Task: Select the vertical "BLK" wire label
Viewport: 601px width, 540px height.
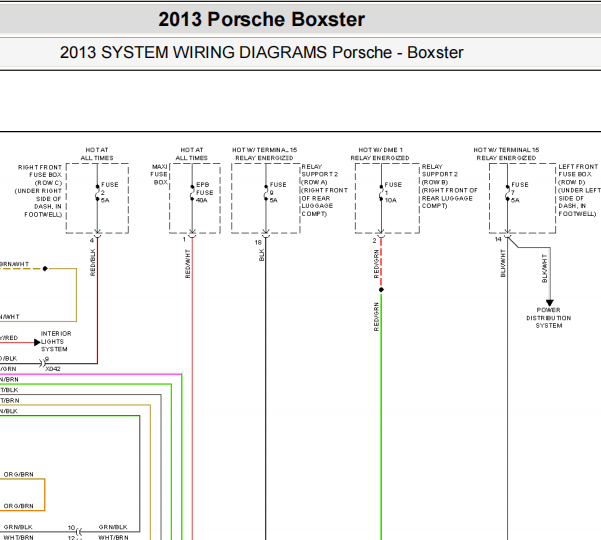Action: point(261,255)
